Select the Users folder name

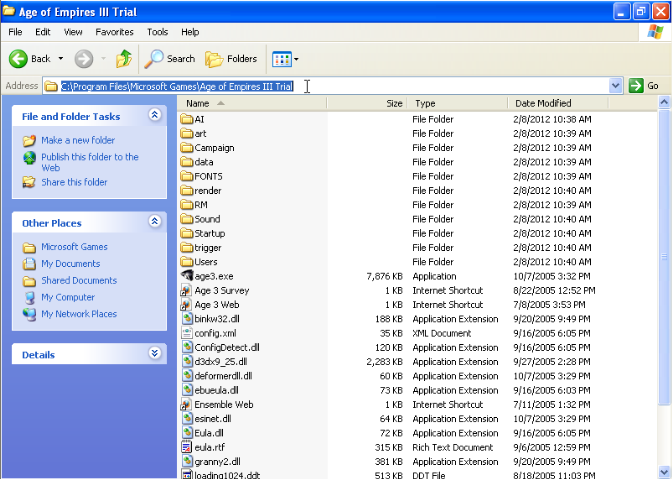coord(206,262)
